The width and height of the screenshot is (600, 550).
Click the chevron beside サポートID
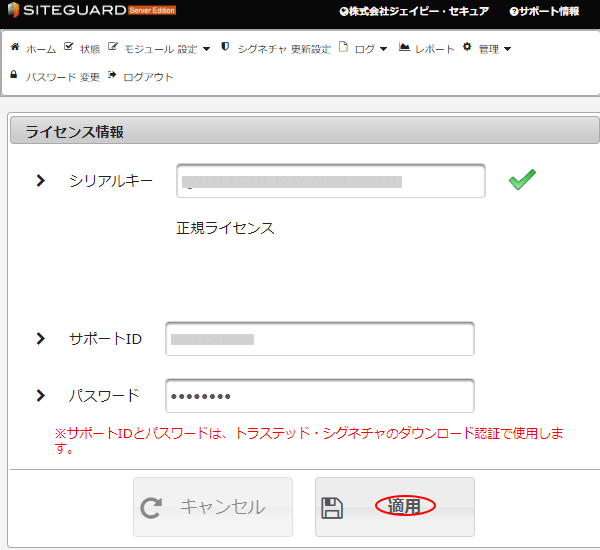(x=41, y=338)
